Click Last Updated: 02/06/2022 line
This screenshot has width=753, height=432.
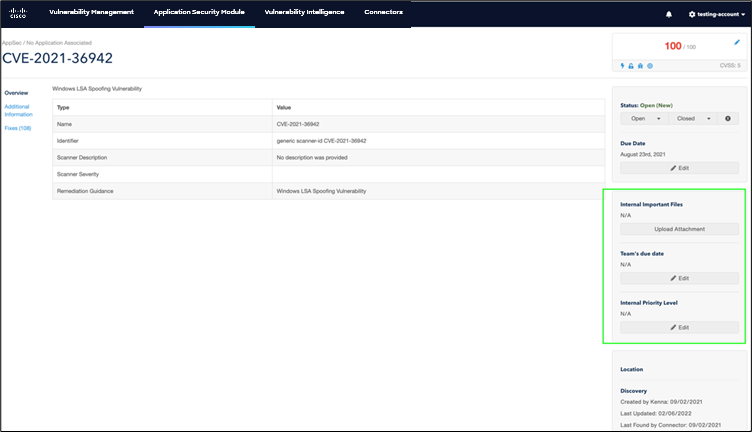(x=656, y=414)
